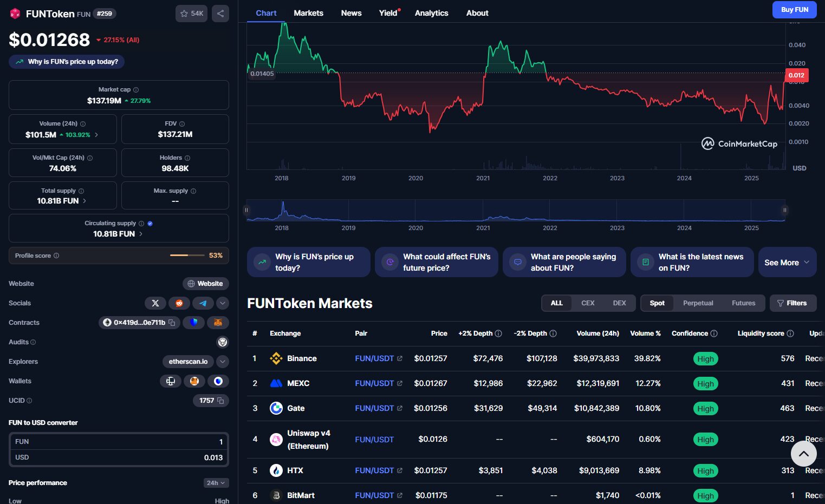825x504 pixels.
Task: Open the Reddit social link
Action: [179, 303]
